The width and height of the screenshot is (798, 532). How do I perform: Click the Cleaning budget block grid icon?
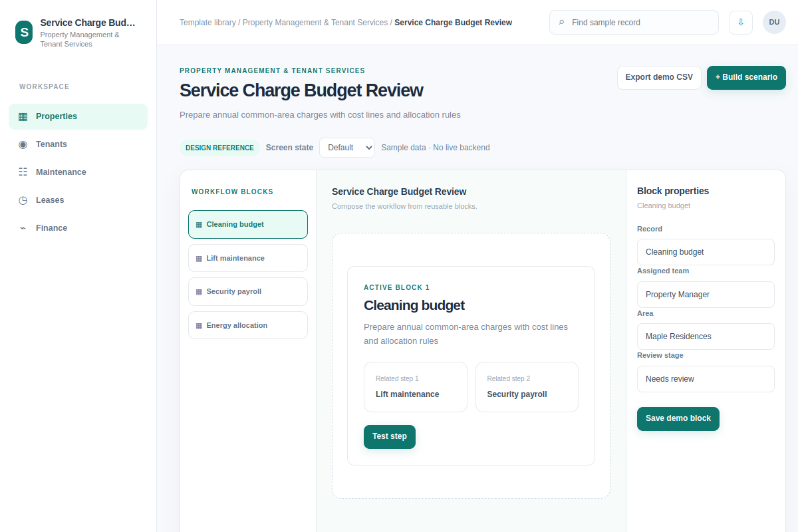199,225
